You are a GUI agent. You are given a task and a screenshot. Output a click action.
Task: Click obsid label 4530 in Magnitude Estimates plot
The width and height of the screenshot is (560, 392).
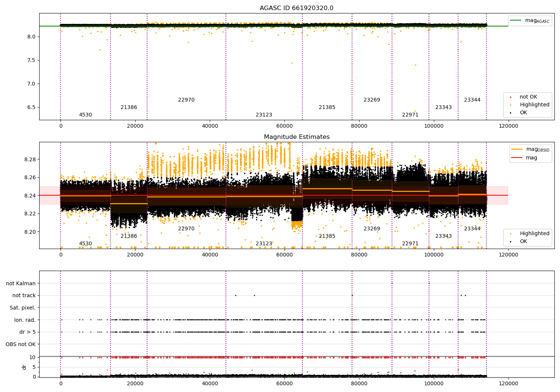click(x=85, y=244)
